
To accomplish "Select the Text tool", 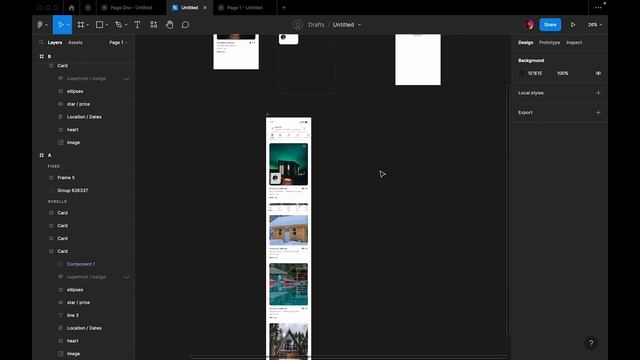I will click(138, 25).
